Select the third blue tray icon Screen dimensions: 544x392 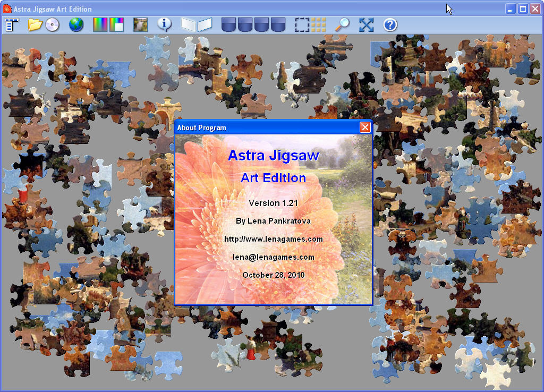click(261, 25)
